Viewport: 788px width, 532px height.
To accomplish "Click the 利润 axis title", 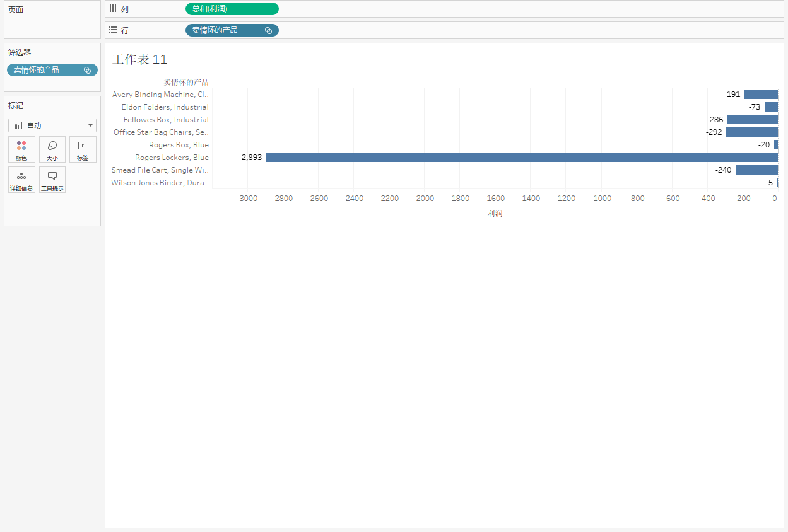I will pyautogui.click(x=495, y=213).
